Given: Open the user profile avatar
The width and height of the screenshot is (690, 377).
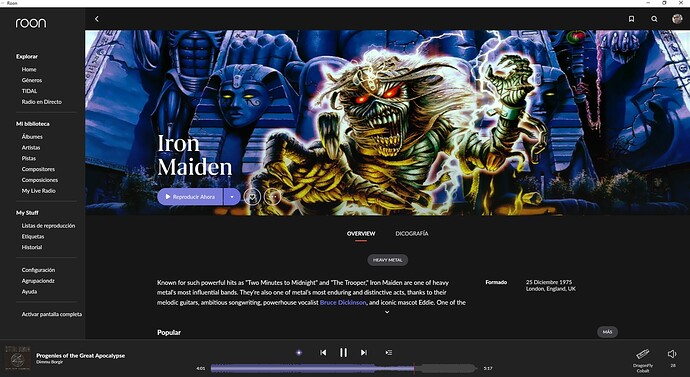Looking at the screenshot, I should [x=677, y=18].
